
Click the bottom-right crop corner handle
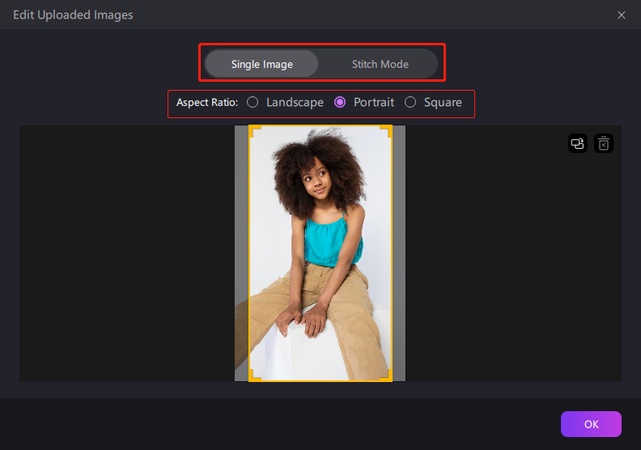pyautogui.click(x=388, y=377)
